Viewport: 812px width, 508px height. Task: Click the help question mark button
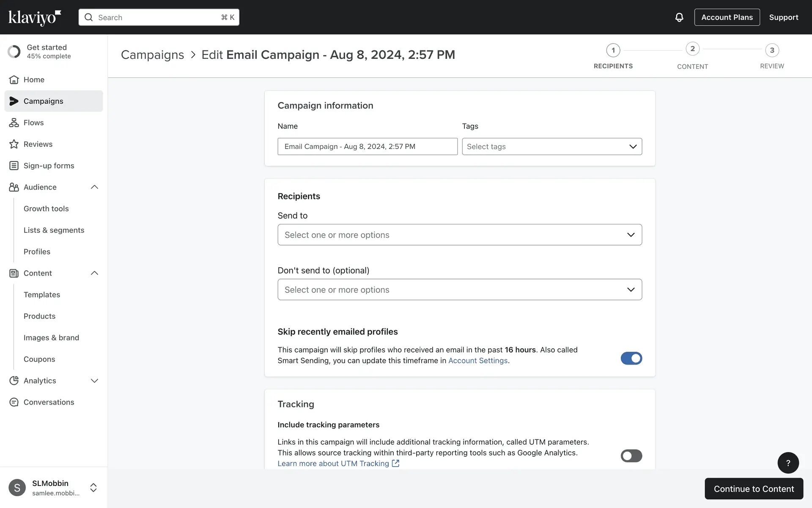click(788, 463)
